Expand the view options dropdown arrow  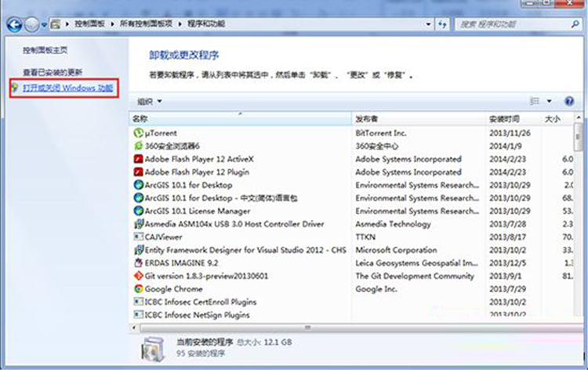click(549, 101)
